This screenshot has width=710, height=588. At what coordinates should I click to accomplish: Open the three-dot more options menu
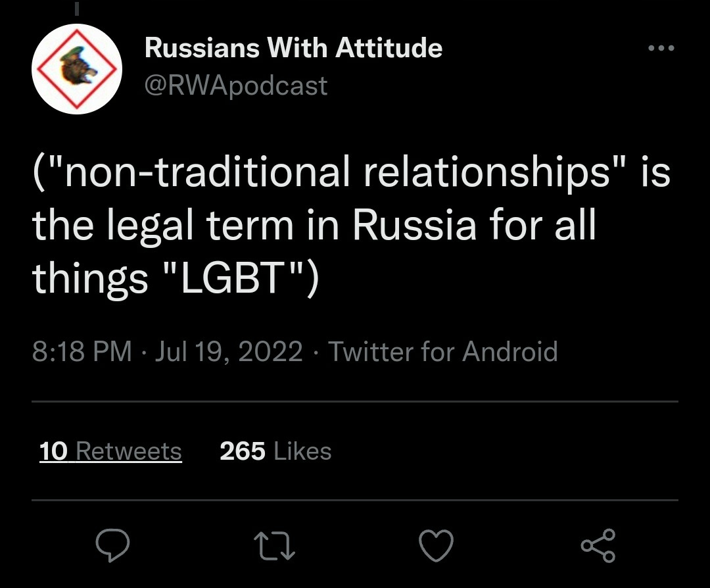661,49
